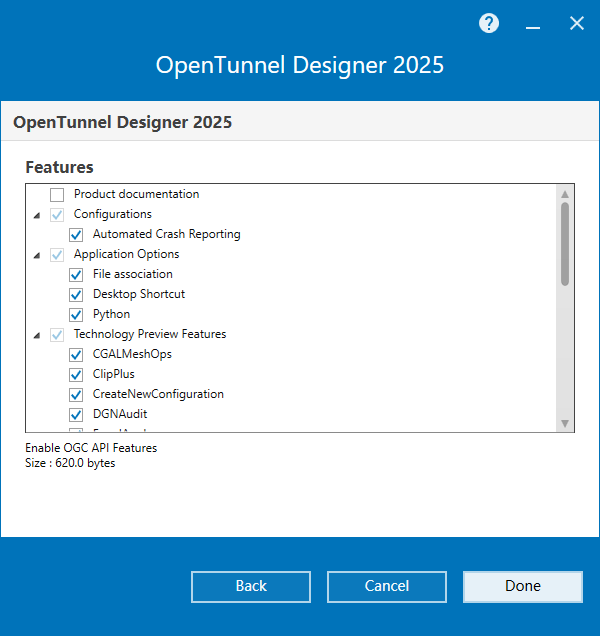Uncheck Automated Crash Reporting
600x636 pixels.
coord(76,234)
